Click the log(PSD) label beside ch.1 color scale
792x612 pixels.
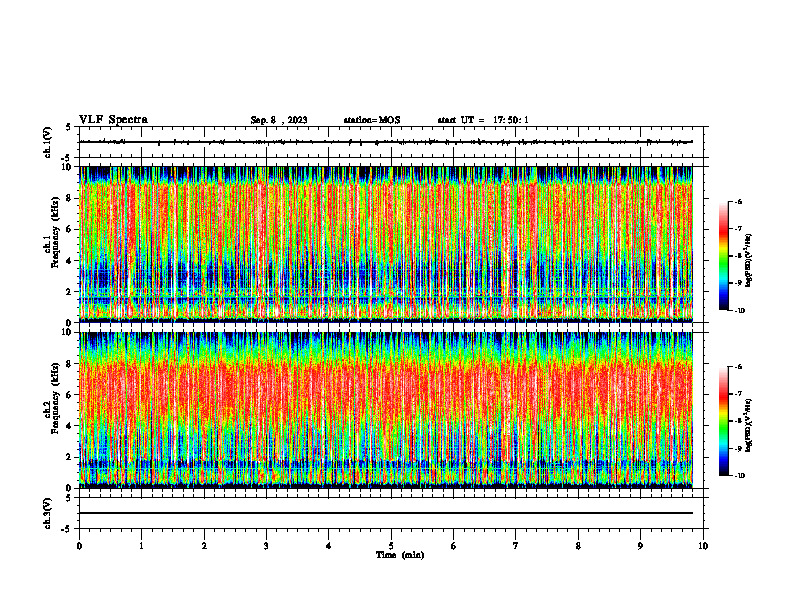749,261
